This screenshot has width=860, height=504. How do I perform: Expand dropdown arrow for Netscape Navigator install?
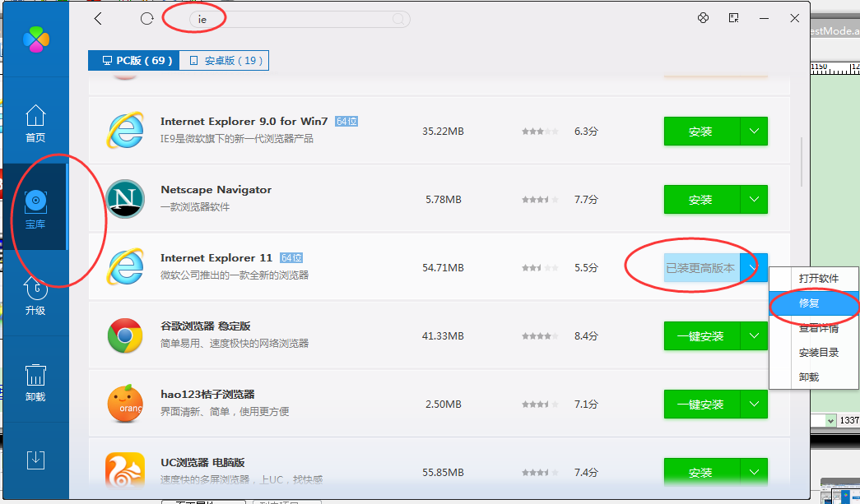coord(754,200)
